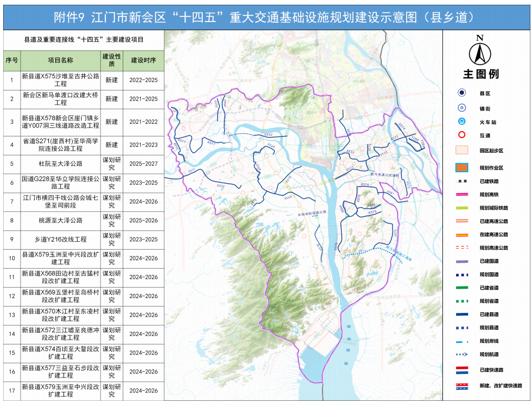Click the 园区起步区 pale pink swatch
Viewport: 532px width, 405px height.
pos(462,150)
